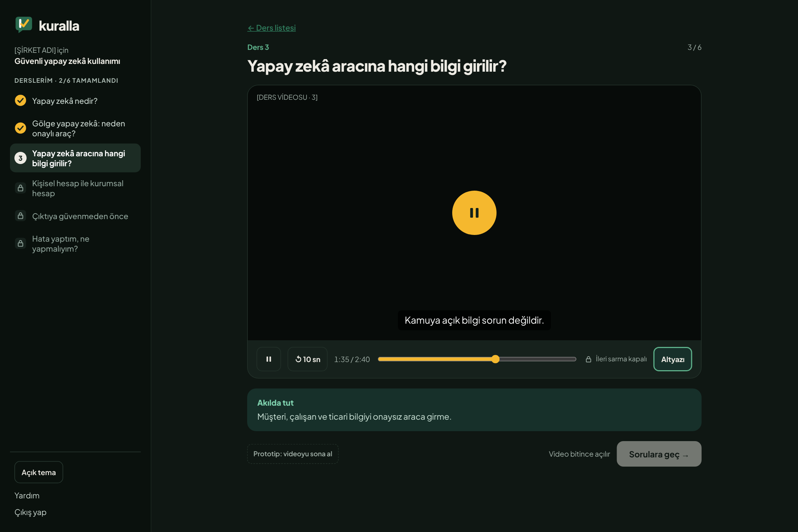798x532 pixels.
Task: Click the [DERS VİDEOSU · 3] placeholder label
Action: pos(287,97)
